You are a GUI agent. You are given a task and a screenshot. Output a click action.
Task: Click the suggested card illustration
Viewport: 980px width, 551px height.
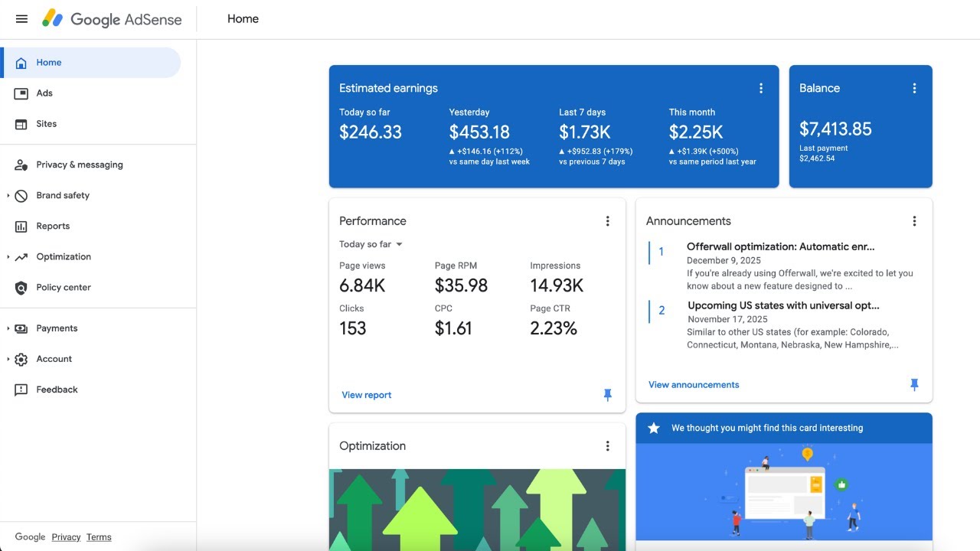coord(784,492)
